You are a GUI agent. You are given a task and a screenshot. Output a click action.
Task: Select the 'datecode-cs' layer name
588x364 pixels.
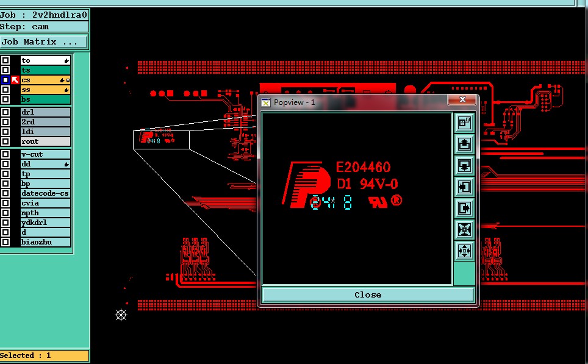click(45, 193)
